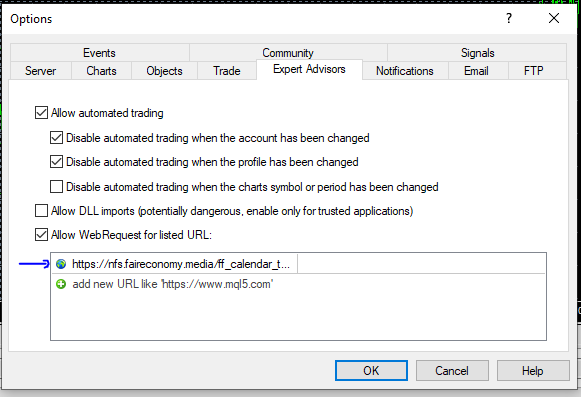Open help via question mark icon
Image resolution: width=581 pixels, height=397 pixels.
(x=509, y=18)
